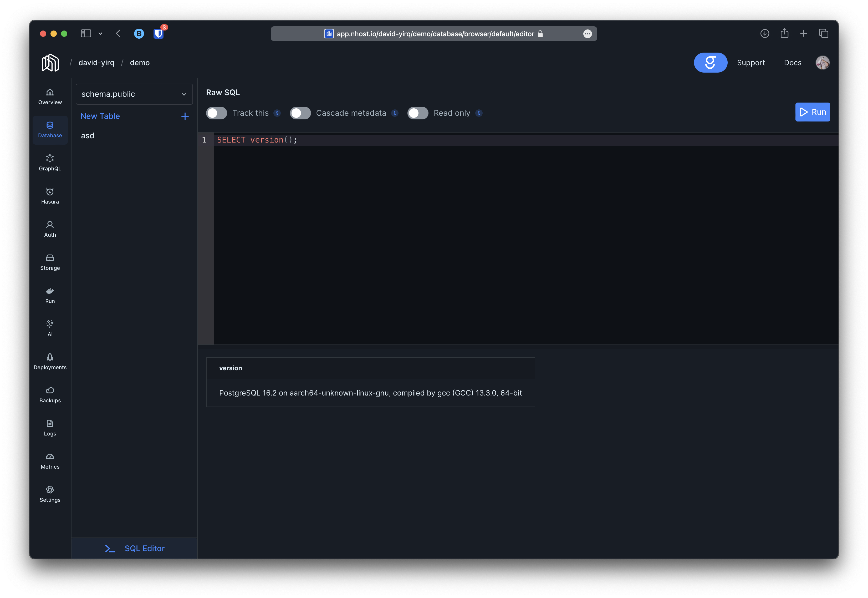The height and width of the screenshot is (598, 868).
Task: Select the asd table
Action: [88, 136]
